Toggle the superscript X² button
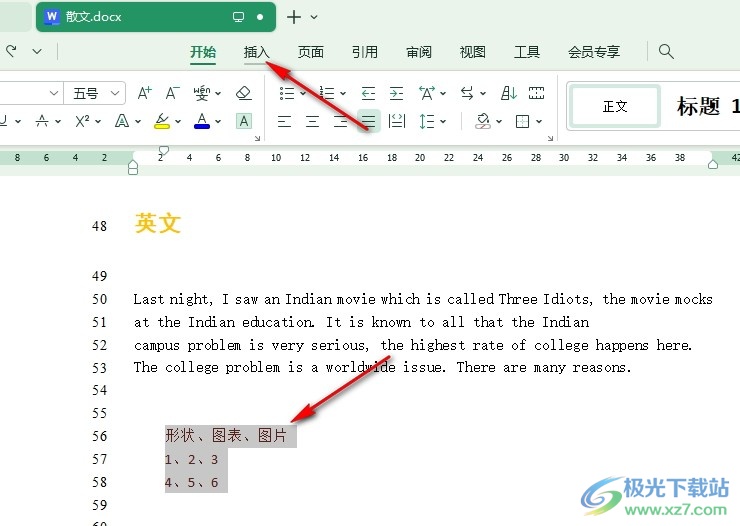Screen dimensions: 740x526 tap(82, 121)
